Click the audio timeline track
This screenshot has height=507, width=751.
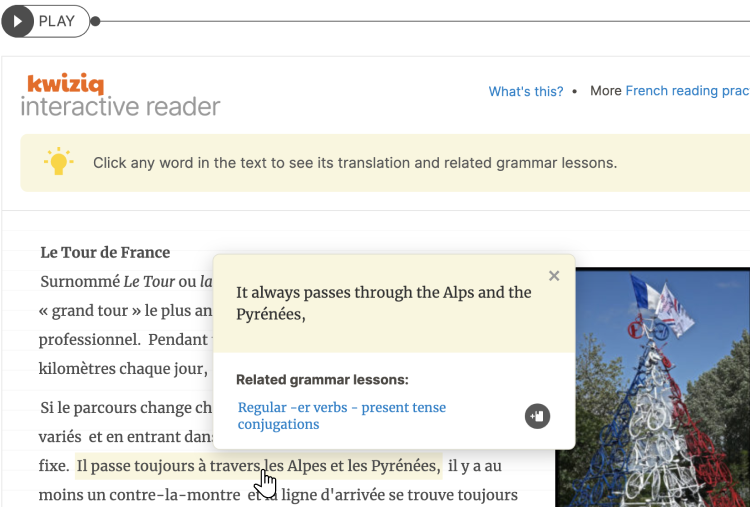tap(424, 21)
